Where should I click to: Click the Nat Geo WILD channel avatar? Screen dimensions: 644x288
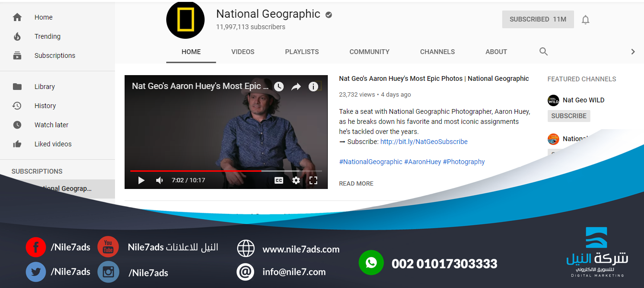(x=553, y=100)
